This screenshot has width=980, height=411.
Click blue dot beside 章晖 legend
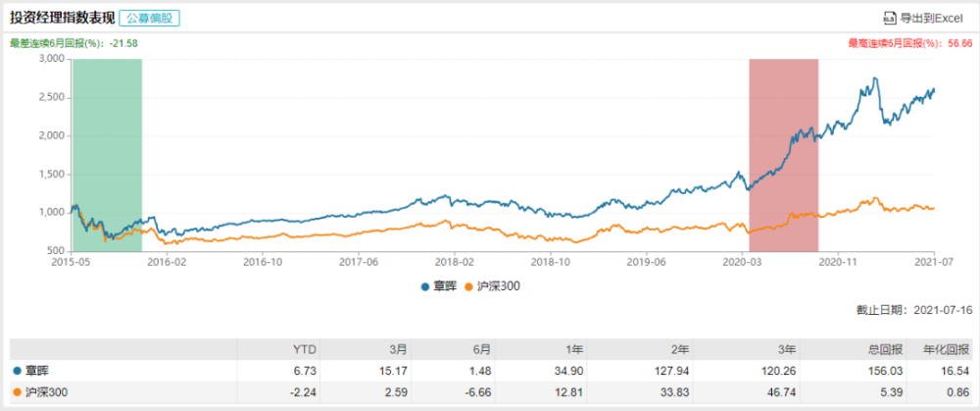(x=425, y=287)
